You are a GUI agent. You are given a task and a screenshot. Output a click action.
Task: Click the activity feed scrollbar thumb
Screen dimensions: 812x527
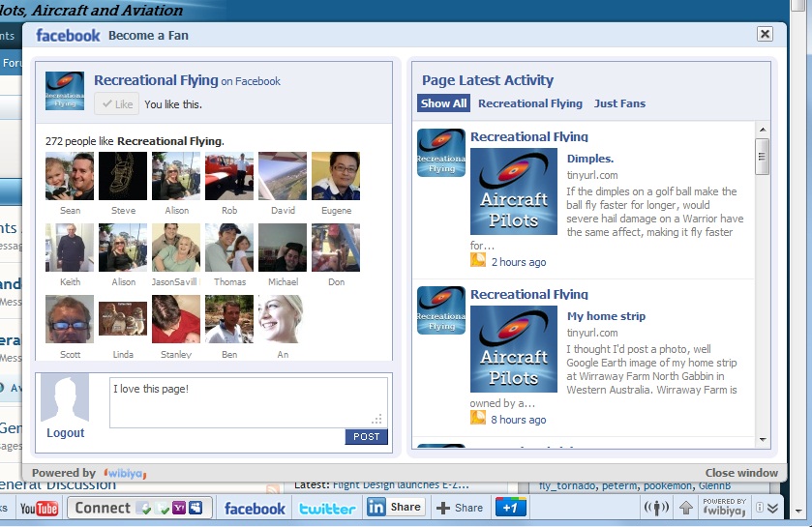(x=763, y=157)
